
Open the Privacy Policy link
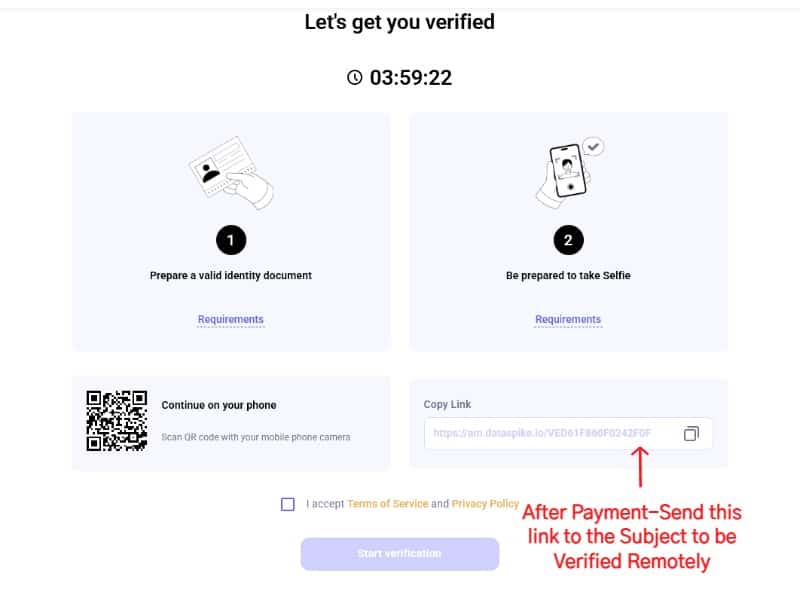pos(485,504)
